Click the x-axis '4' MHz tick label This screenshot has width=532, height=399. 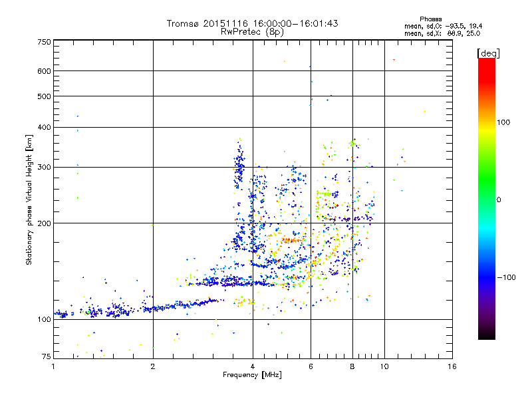pos(253,366)
